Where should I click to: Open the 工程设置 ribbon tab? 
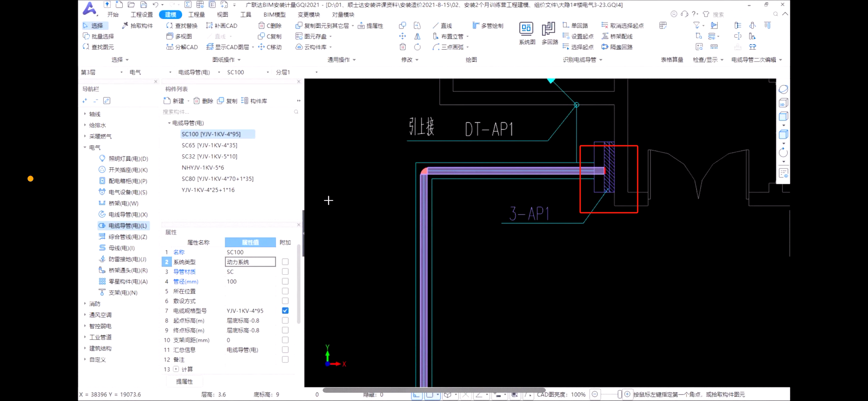(142, 15)
